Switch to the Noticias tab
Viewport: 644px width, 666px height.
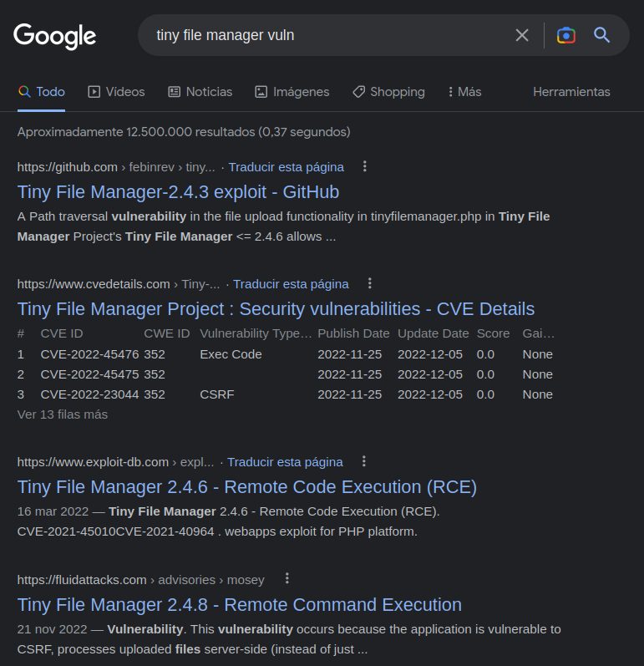pos(200,92)
